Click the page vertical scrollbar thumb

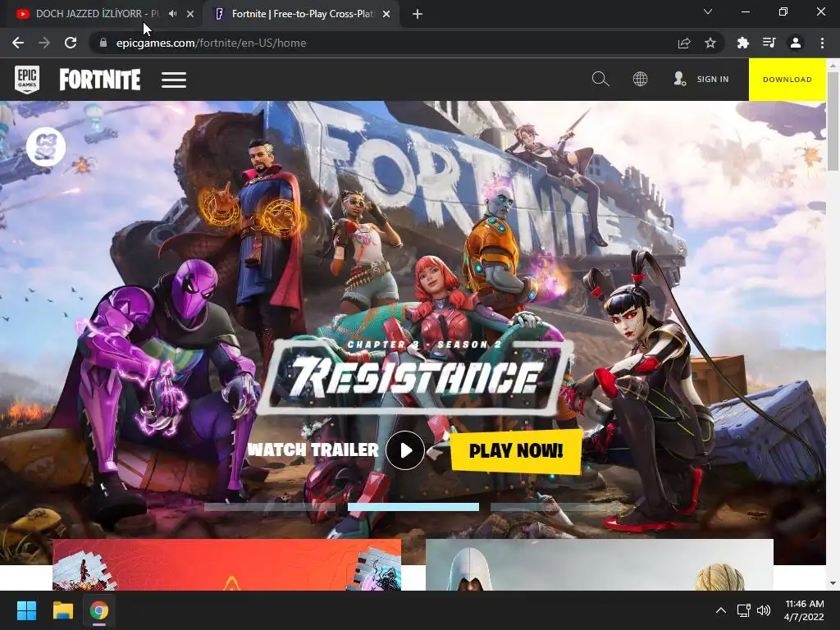pyautogui.click(x=833, y=121)
